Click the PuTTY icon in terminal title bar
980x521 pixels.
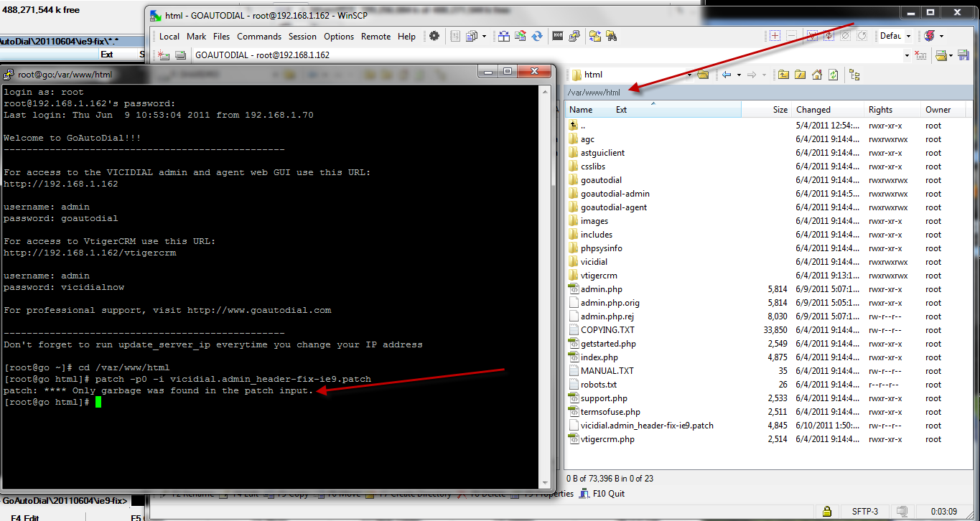(x=9, y=74)
